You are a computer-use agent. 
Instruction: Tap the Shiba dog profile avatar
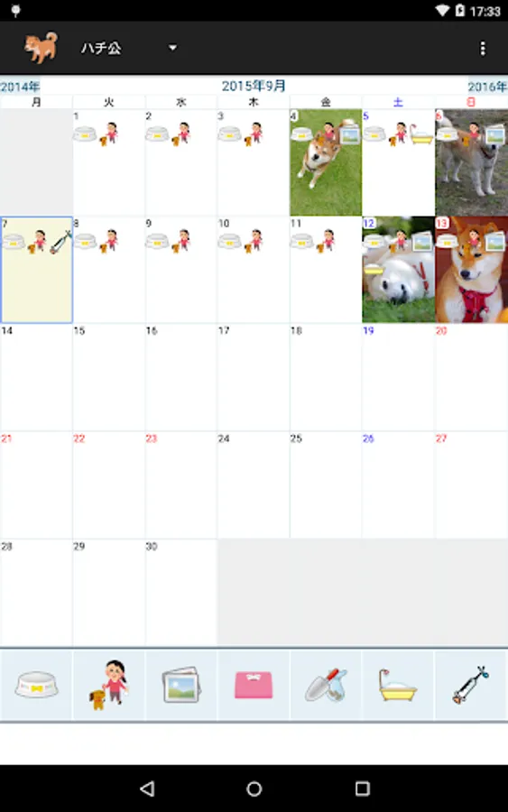tap(41, 48)
